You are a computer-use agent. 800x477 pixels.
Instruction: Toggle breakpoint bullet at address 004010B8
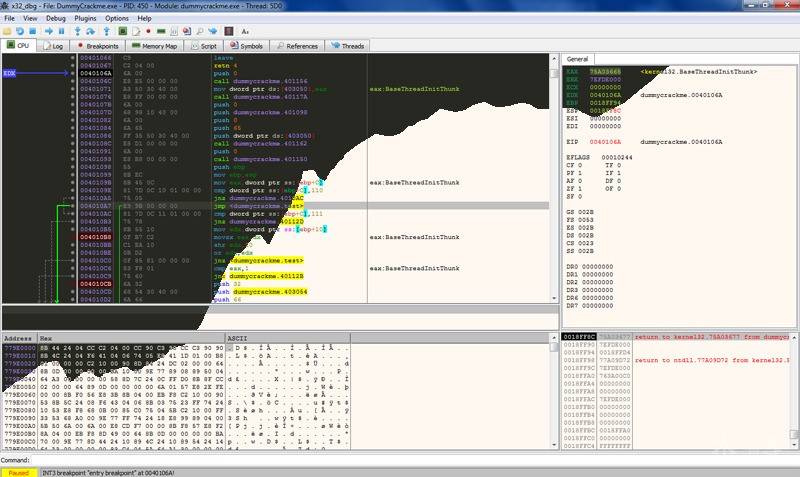72,237
